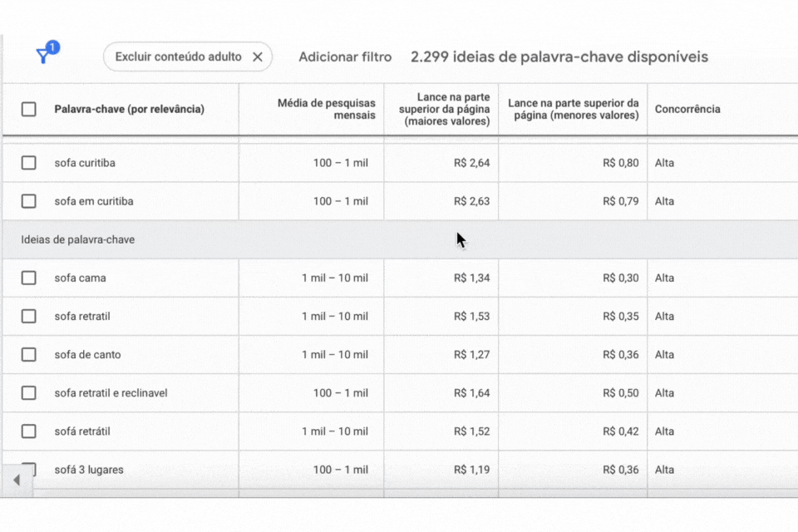Sort by top-of-page bid maiores valores
The image size is (798, 532).
tap(444, 109)
